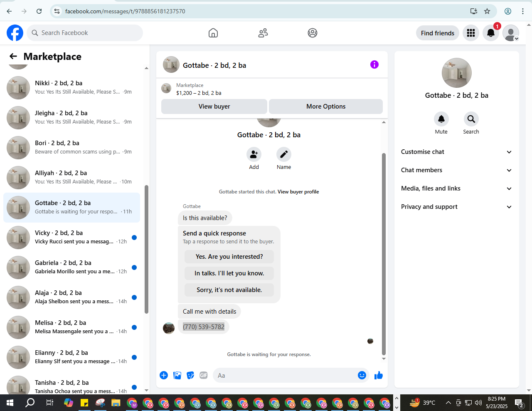Open the emoji picker
The image size is (532, 411).
pos(362,375)
